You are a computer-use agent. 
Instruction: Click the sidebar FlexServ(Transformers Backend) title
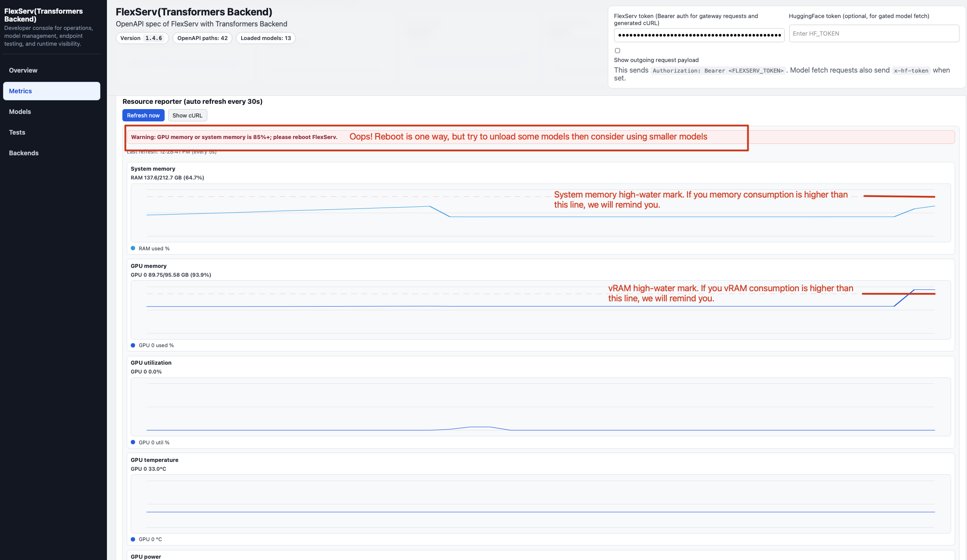click(44, 15)
